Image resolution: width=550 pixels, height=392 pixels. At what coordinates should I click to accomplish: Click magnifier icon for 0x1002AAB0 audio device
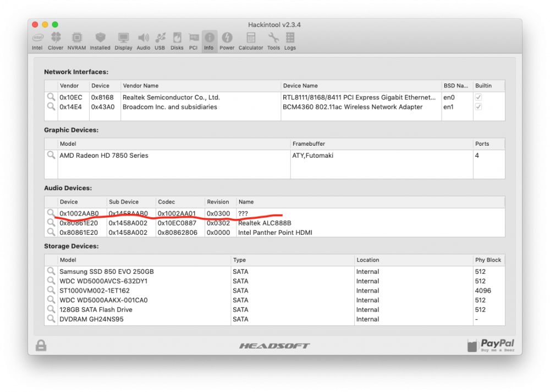[51, 213]
